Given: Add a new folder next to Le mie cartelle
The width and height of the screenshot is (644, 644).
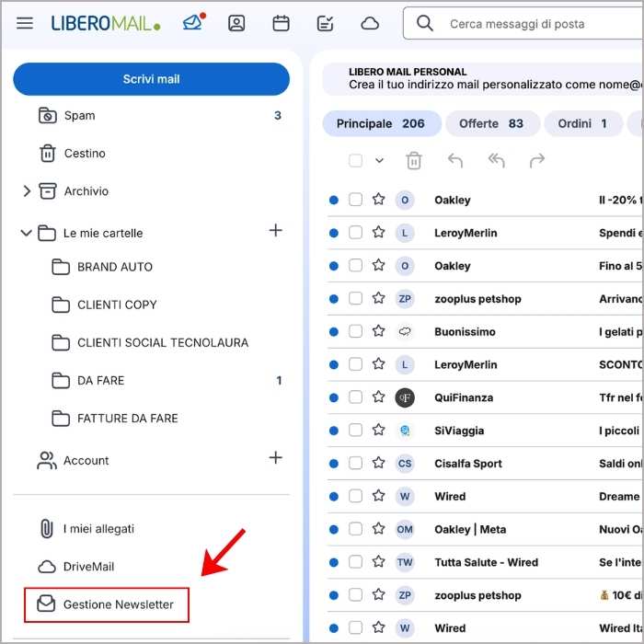Looking at the screenshot, I should tap(276, 230).
